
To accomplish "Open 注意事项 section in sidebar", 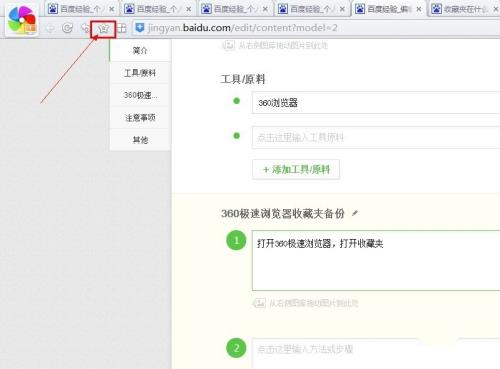I will (x=140, y=118).
